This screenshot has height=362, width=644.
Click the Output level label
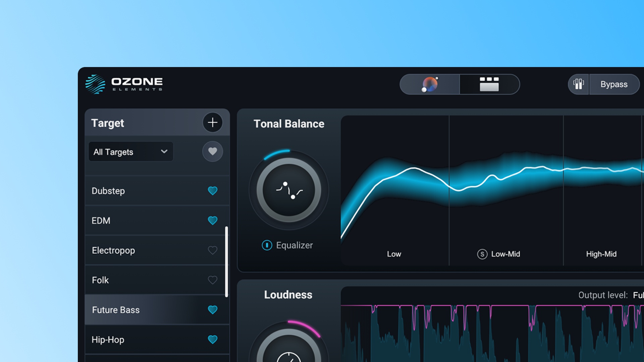[x=603, y=295]
